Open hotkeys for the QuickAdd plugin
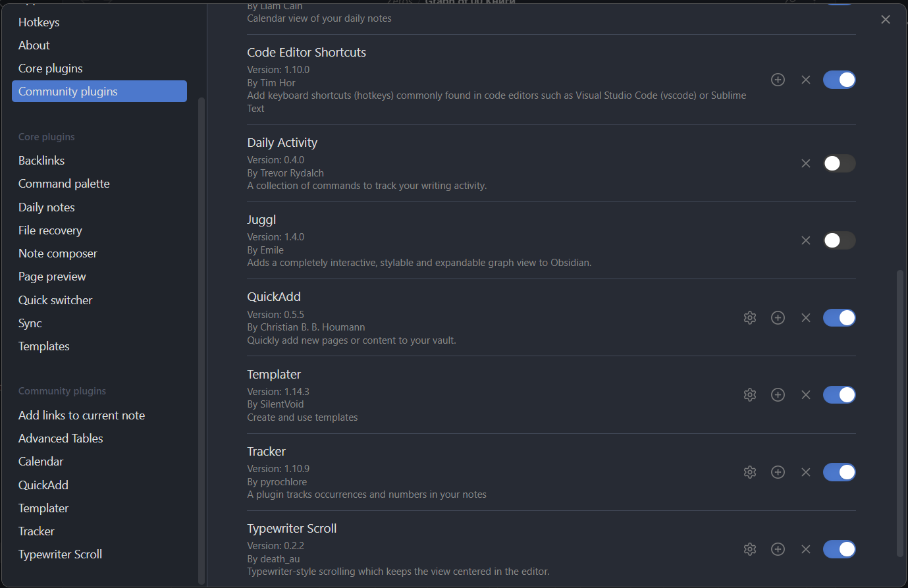This screenshot has width=908, height=588. point(778,318)
